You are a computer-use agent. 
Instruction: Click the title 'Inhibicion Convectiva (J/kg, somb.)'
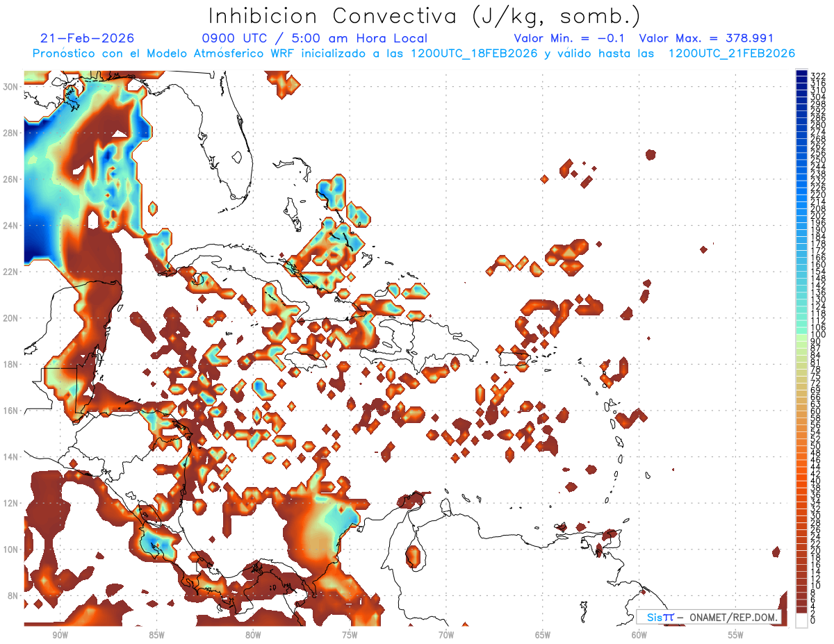point(425,17)
